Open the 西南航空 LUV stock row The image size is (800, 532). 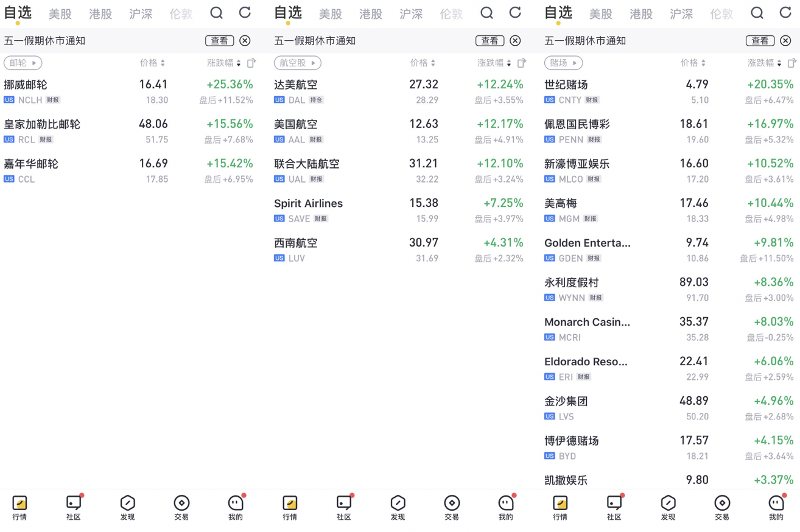pyautogui.click(x=399, y=250)
